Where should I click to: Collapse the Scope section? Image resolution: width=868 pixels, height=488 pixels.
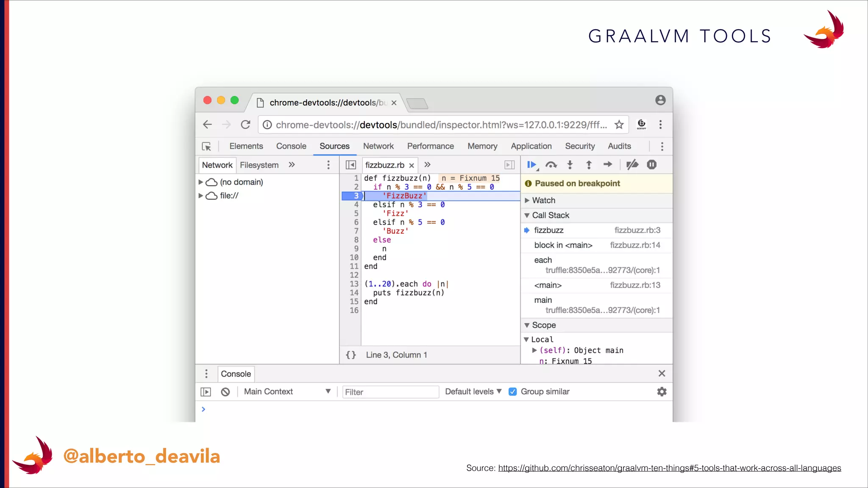[x=527, y=325]
